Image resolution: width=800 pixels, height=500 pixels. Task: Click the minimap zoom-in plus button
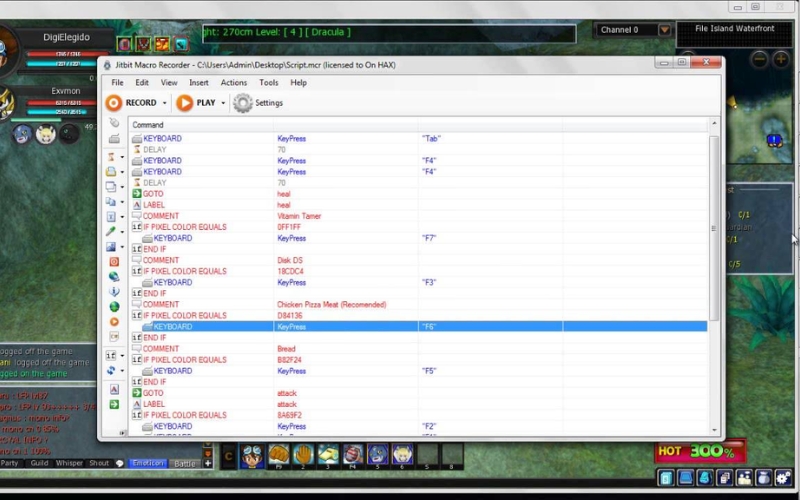(781, 59)
